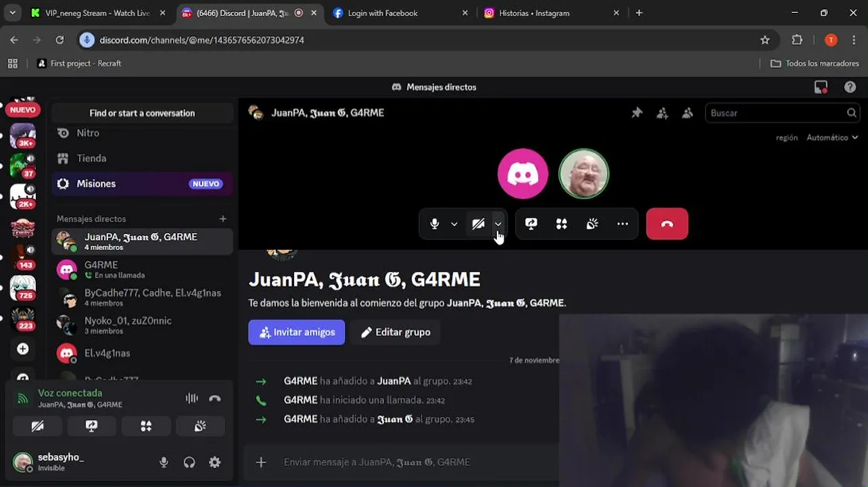Create a new DM with plus icon
Viewport: 868px width, 487px height.
223,218
